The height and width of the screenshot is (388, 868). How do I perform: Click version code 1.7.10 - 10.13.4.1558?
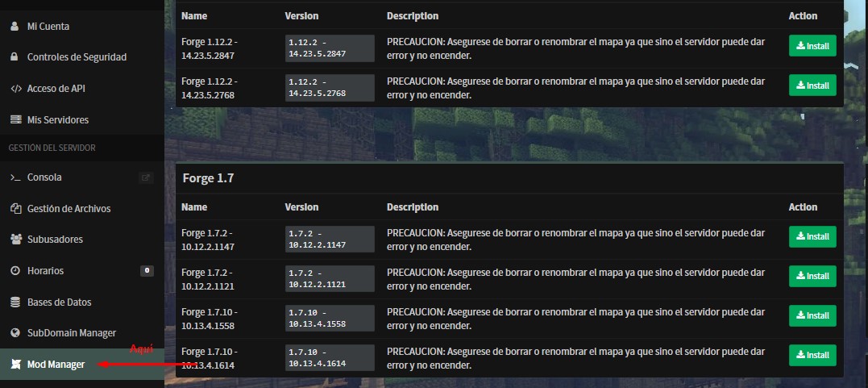[330, 317]
